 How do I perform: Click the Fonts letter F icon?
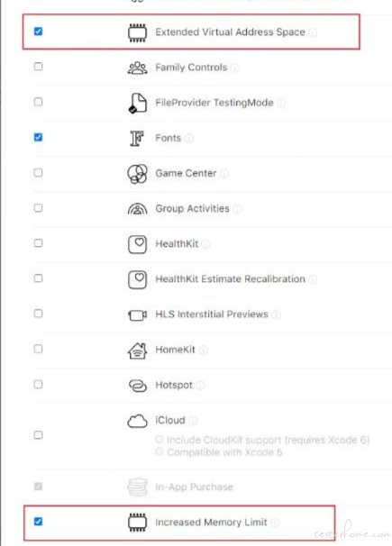[x=137, y=138]
